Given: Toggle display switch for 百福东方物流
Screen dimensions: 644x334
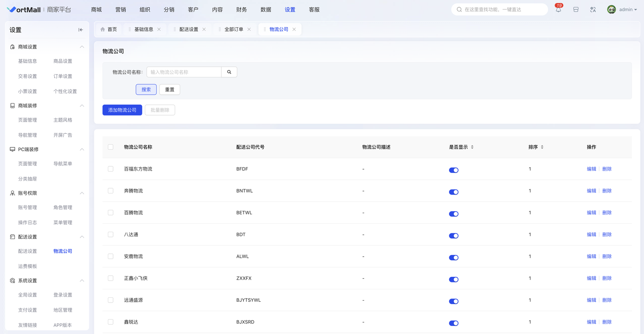Looking at the screenshot, I should click(x=454, y=170).
